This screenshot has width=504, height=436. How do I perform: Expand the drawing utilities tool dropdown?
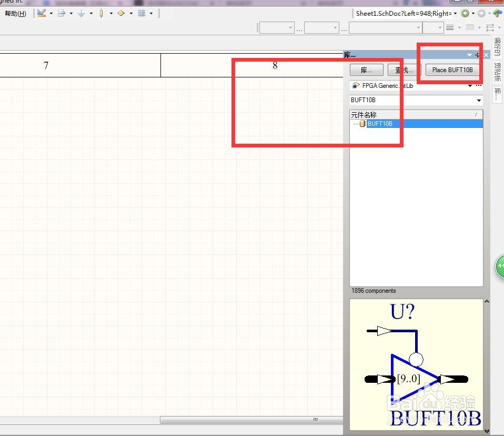(51, 14)
